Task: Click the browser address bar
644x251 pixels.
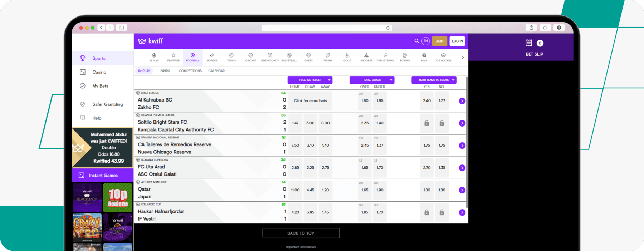Action: pyautogui.click(x=326, y=28)
